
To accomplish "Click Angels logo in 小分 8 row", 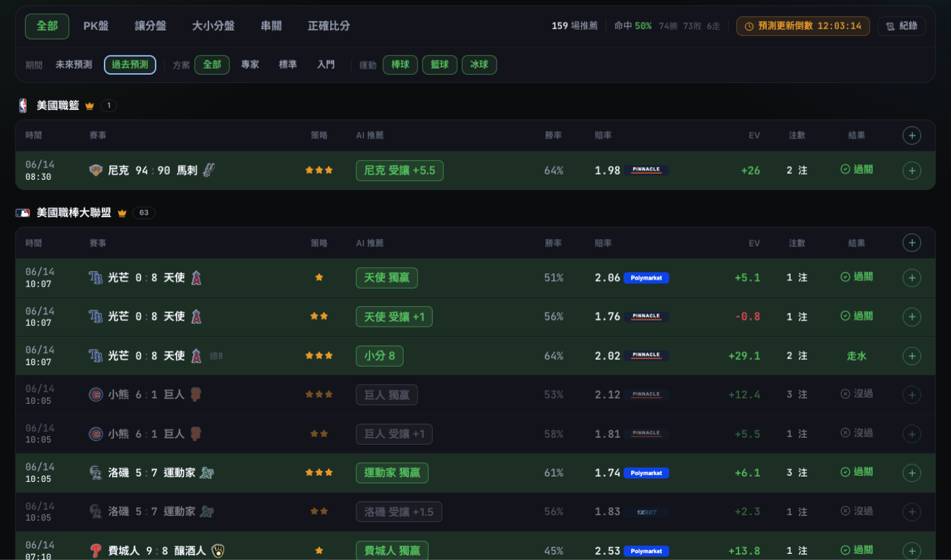I will [x=196, y=356].
